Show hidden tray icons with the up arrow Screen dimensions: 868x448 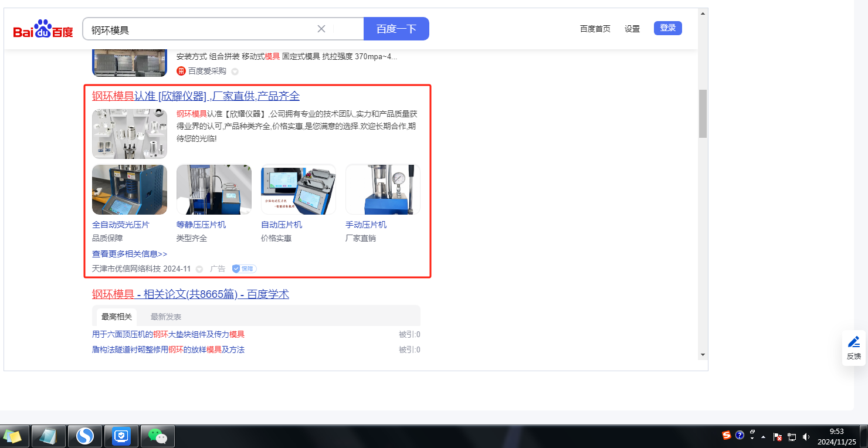pyautogui.click(x=763, y=437)
